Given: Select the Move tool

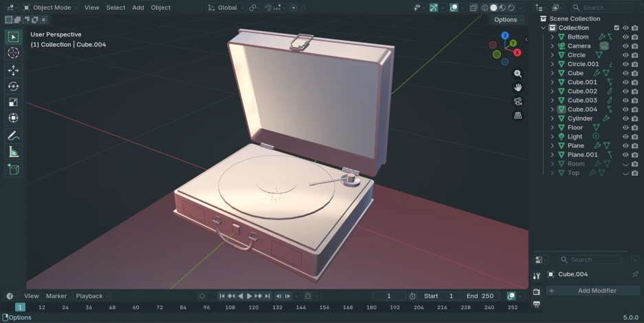Looking at the screenshot, I should (13, 70).
